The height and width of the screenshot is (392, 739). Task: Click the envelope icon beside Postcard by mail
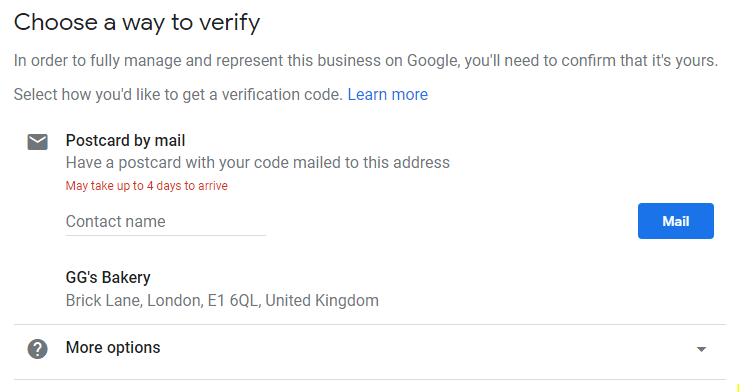point(37,142)
